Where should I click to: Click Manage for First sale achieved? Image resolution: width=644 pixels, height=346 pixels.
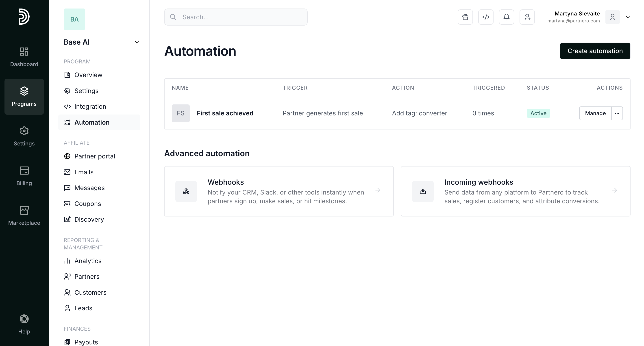click(x=595, y=113)
